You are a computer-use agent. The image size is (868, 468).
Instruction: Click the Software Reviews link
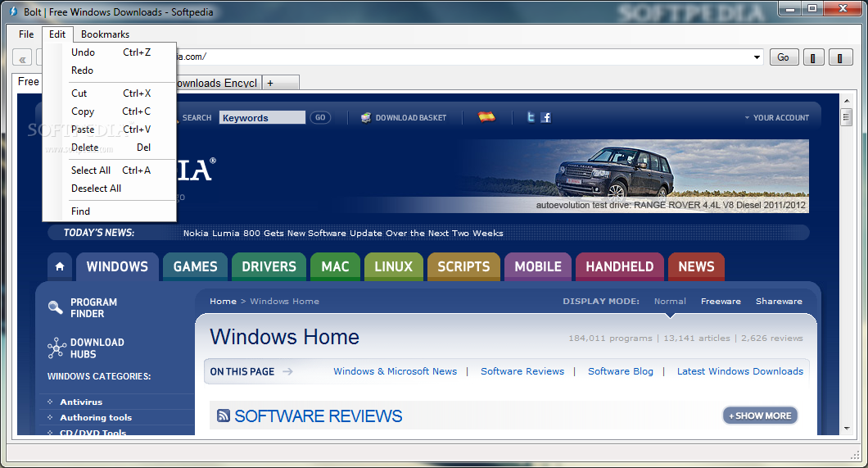click(522, 371)
